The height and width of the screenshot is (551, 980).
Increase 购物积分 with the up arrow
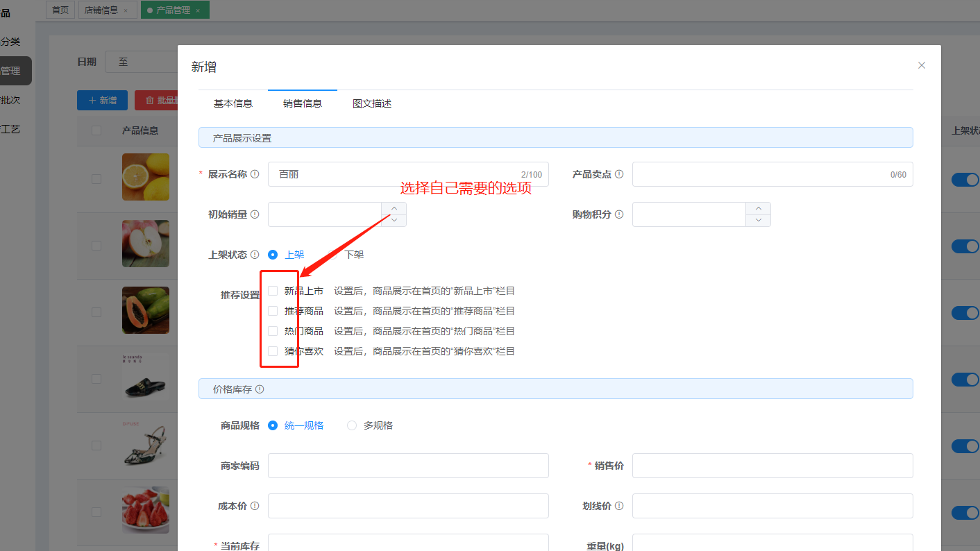759,208
